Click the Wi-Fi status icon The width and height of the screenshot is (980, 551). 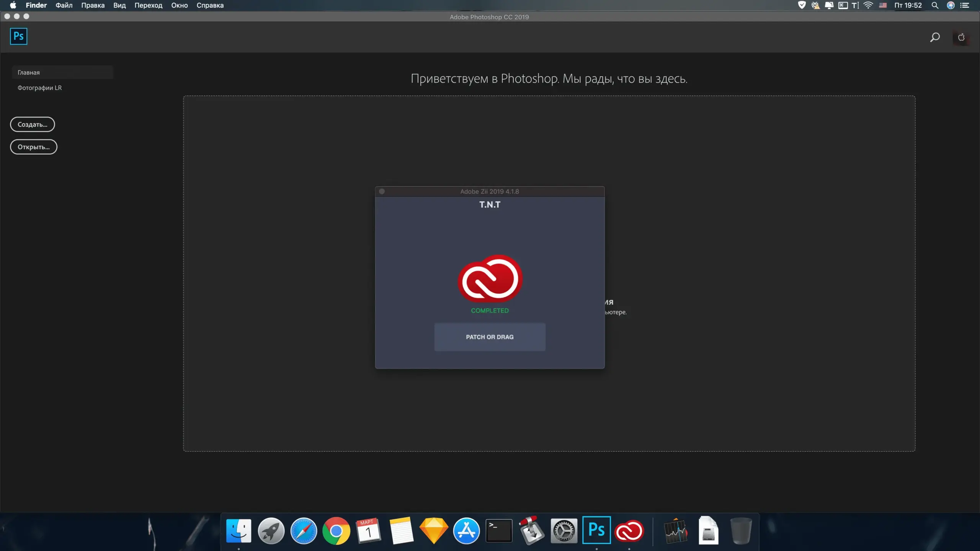[x=868, y=5]
